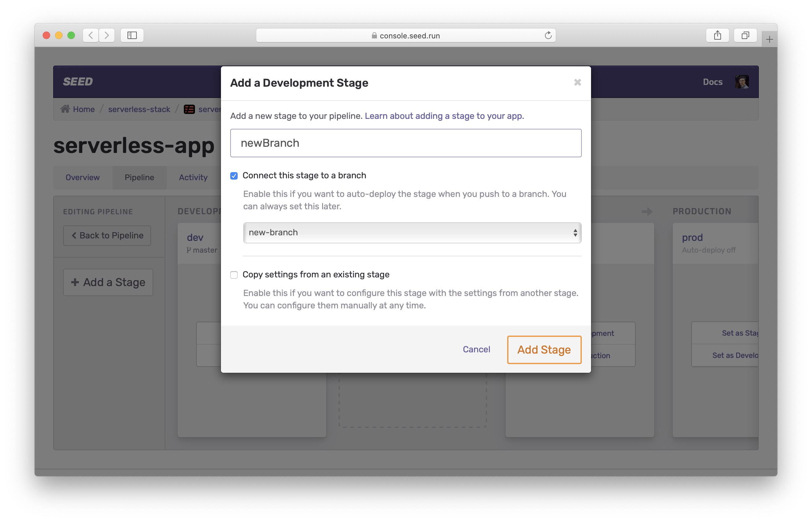Click the stage name input field
This screenshot has height=522, width=812.
405,143
